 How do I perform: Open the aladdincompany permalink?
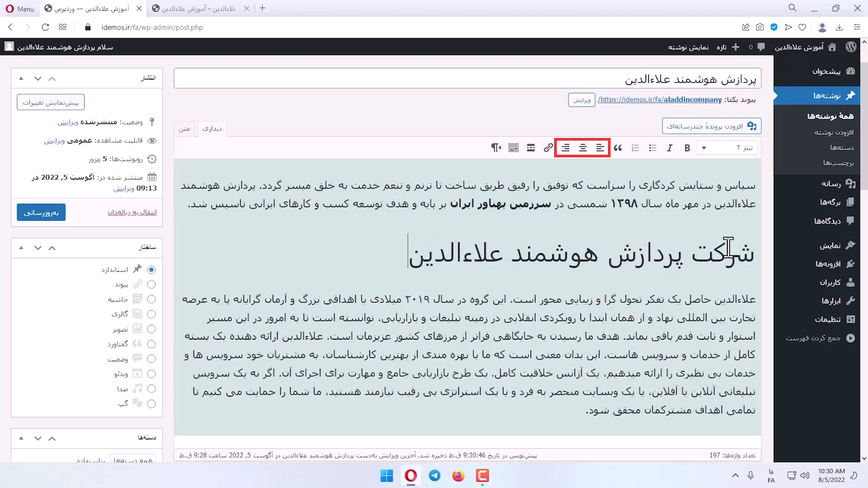[x=659, y=99]
